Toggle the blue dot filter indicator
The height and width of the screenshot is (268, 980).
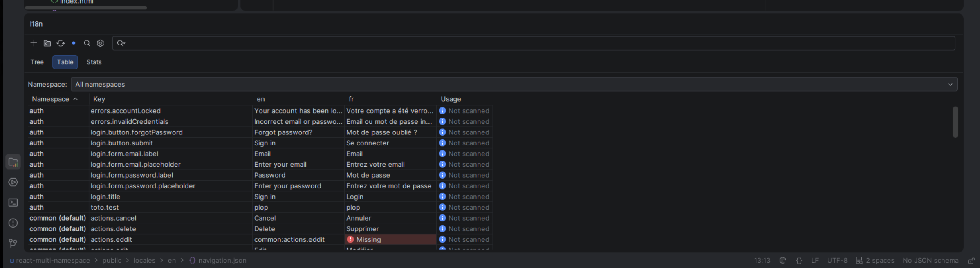(x=74, y=43)
